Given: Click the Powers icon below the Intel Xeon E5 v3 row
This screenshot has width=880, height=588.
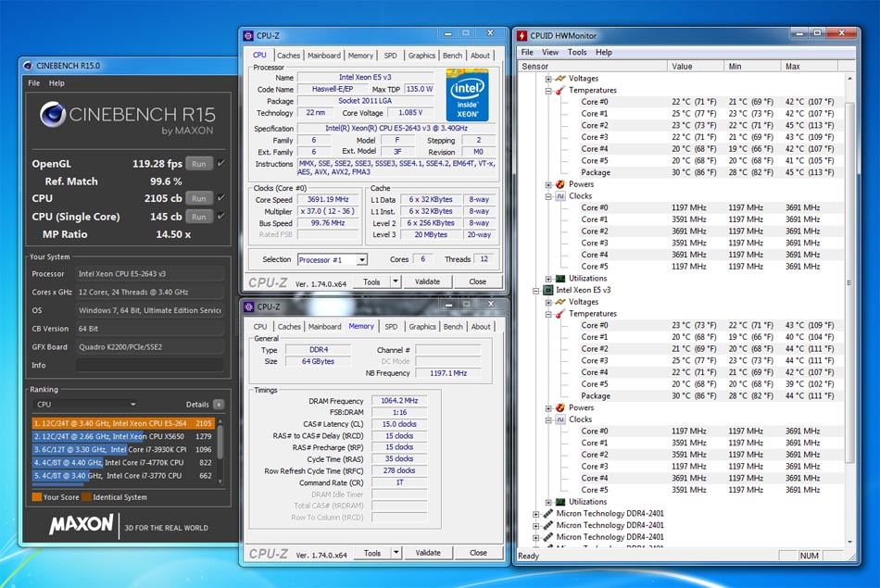Looking at the screenshot, I should [x=560, y=408].
